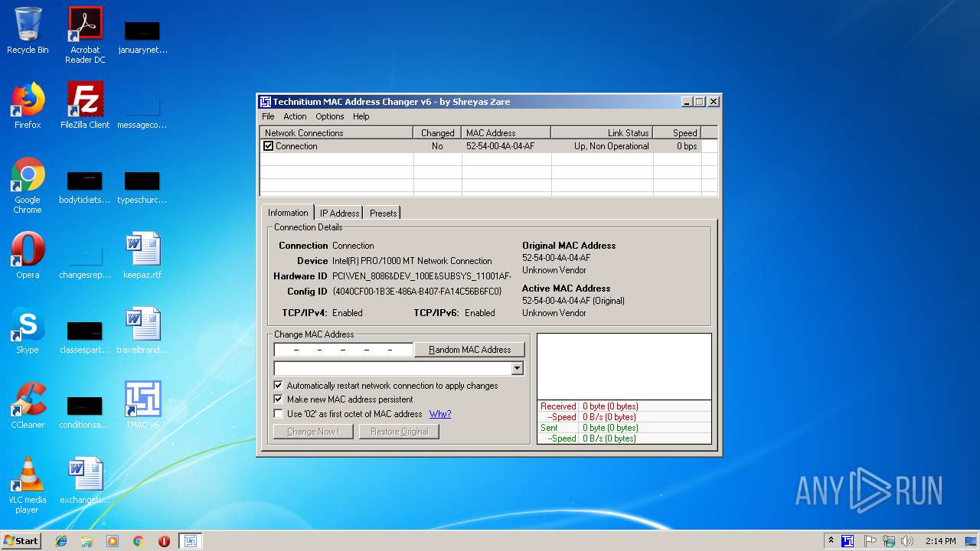980x551 pixels.
Task: Click the MAC address input field
Action: 344,350
